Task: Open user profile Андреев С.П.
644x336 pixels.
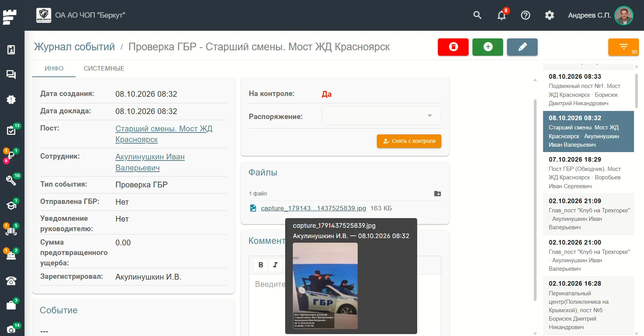Action: (x=600, y=15)
